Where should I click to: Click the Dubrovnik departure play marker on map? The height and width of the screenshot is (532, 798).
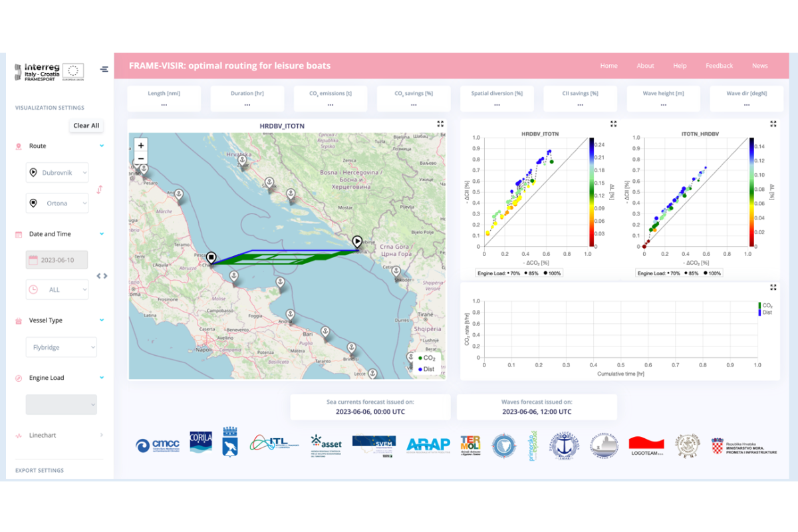click(357, 241)
